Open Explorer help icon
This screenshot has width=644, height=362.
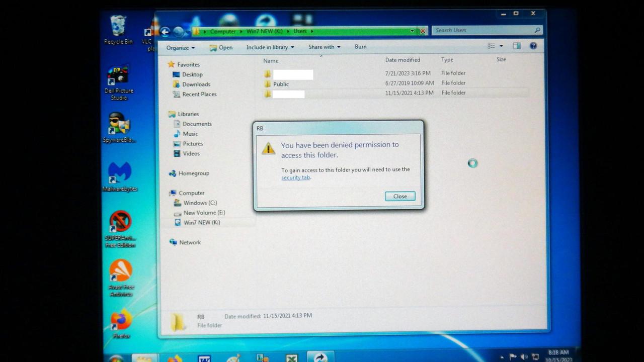(533, 46)
